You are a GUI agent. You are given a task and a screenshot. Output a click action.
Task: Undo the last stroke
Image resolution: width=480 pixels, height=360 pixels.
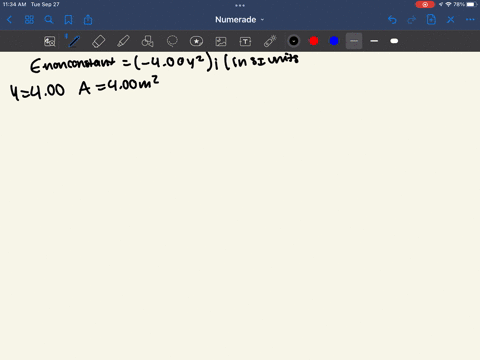(x=392, y=20)
